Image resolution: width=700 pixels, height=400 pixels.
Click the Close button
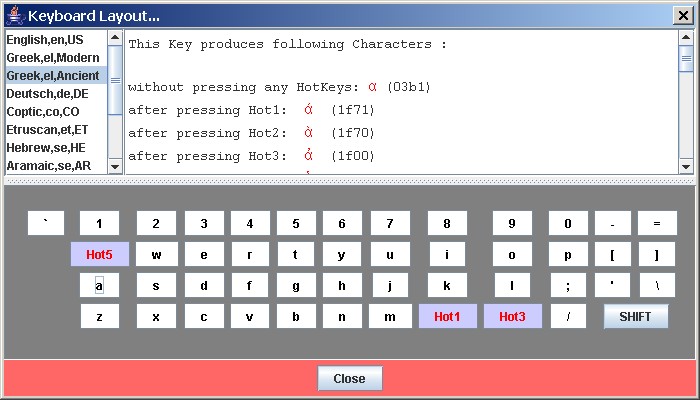tap(349, 379)
